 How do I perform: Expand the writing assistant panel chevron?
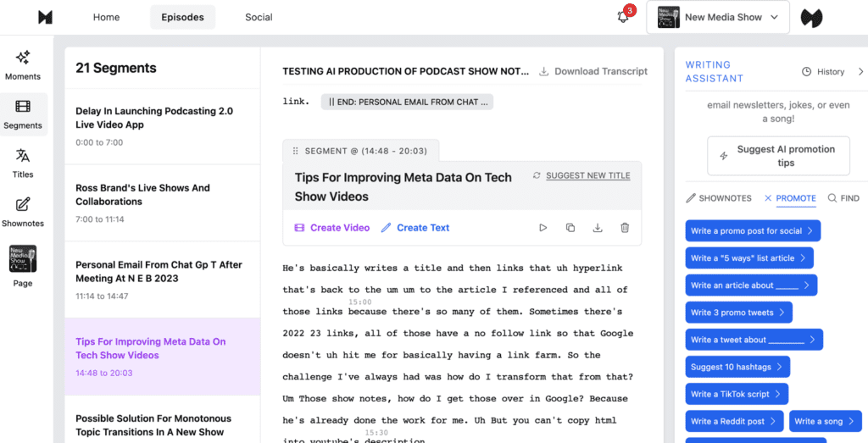tap(861, 71)
